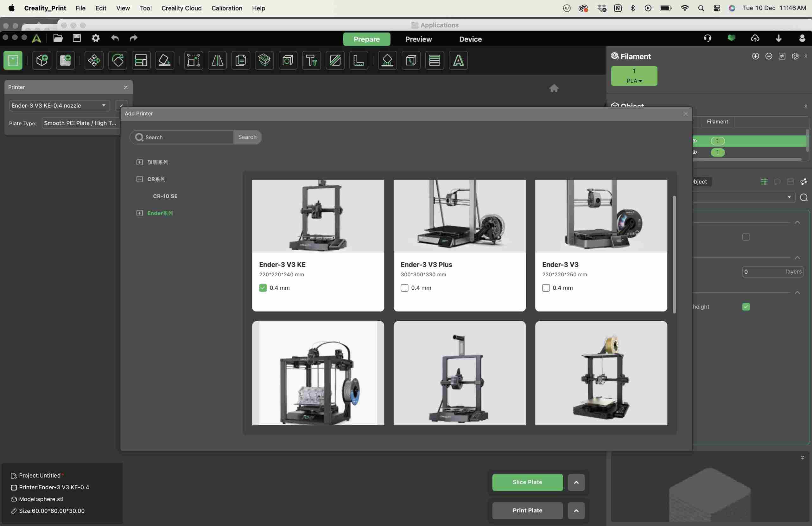Select the Mirror tool icon
The width and height of the screenshot is (812, 526).
pos(217,61)
